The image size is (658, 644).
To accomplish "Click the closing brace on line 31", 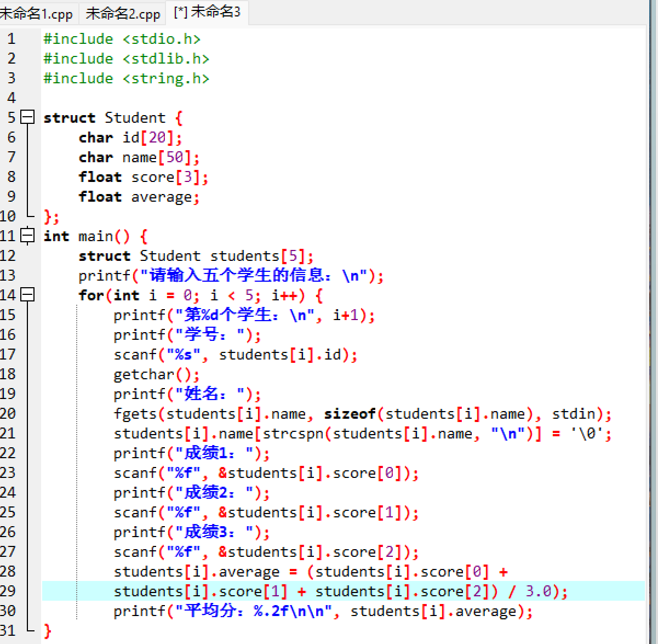I will point(48,631).
